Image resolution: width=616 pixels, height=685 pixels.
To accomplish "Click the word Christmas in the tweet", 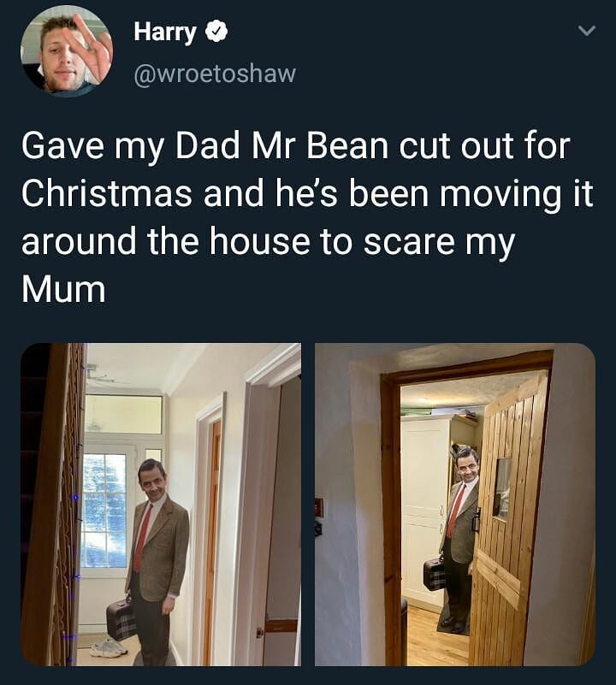I will click(107, 193).
